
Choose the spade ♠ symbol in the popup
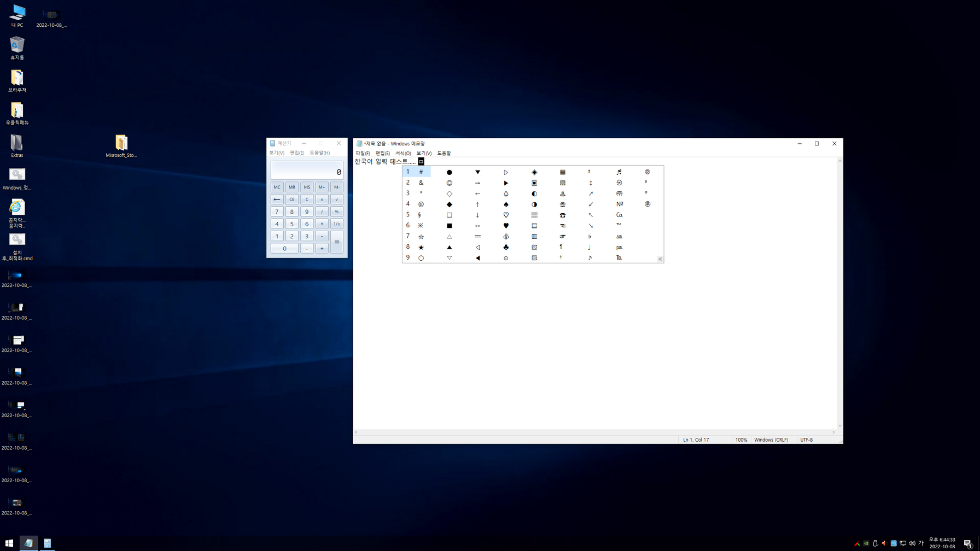[x=506, y=204]
